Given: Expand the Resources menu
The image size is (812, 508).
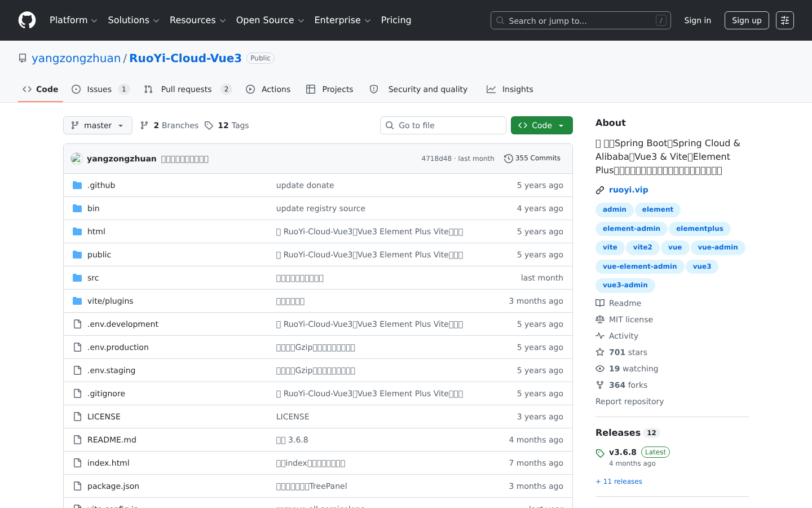Looking at the screenshot, I should pyautogui.click(x=197, y=20).
